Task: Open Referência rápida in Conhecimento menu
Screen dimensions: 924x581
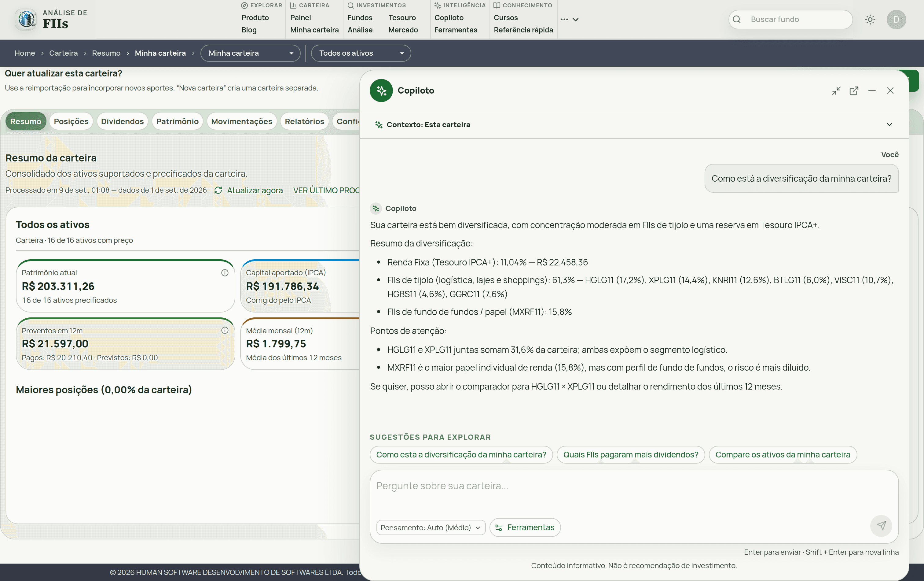Action: [523, 30]
